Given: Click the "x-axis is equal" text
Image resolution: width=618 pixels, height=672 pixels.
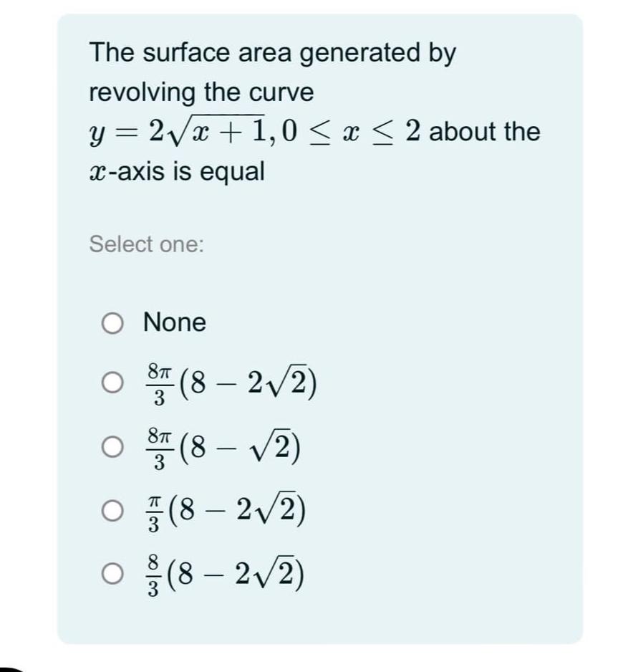Looking at the screenshot, I should (176, 171).
